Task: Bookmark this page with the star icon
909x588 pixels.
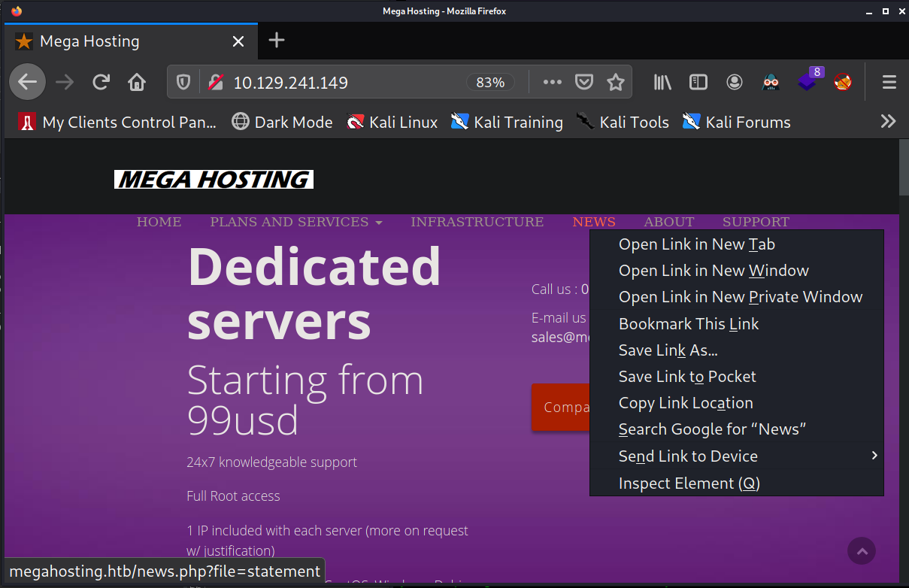Action: 616,83
